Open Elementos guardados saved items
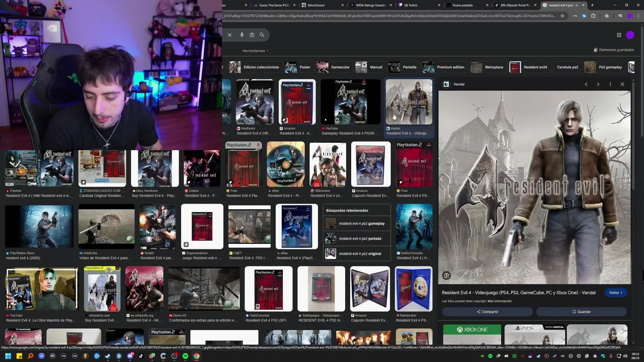The image size is (644, 362). click(614, 50)
